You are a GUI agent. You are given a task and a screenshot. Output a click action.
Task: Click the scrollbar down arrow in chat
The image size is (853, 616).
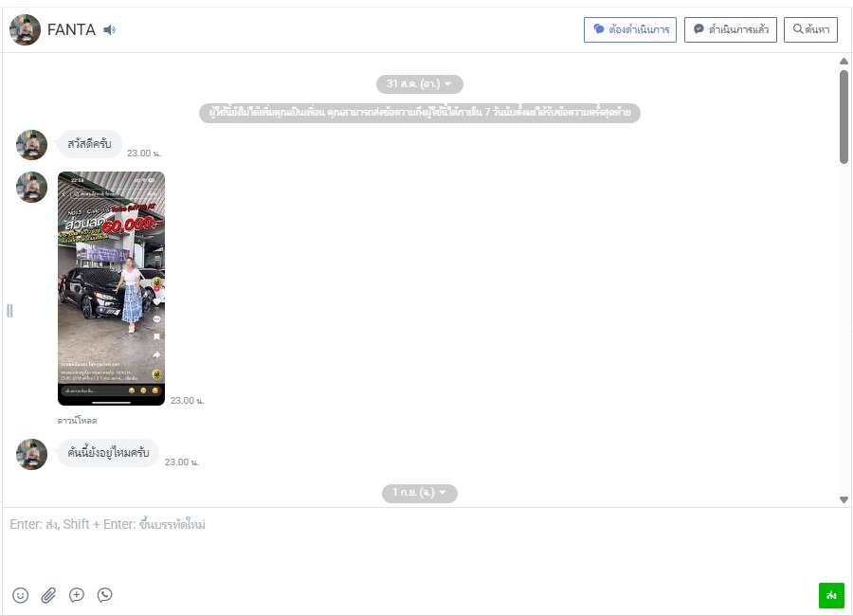(844, 499)
